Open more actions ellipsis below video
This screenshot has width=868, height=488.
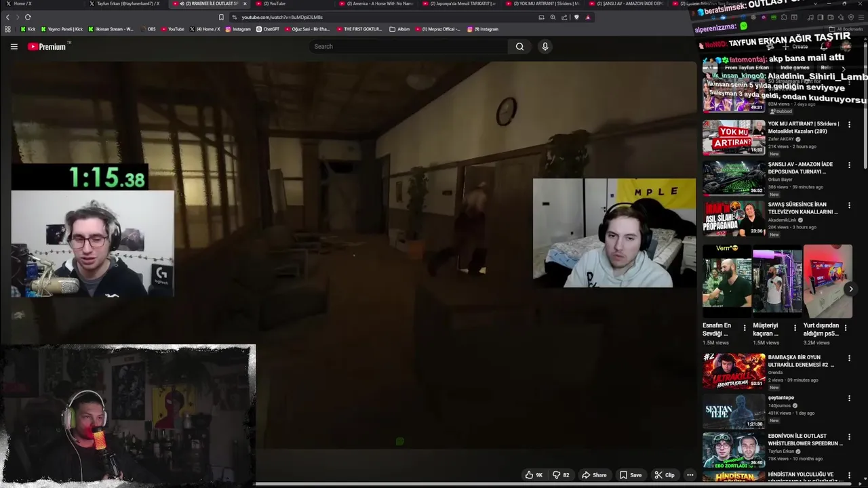pyautogui.click(x=690, y=475)
